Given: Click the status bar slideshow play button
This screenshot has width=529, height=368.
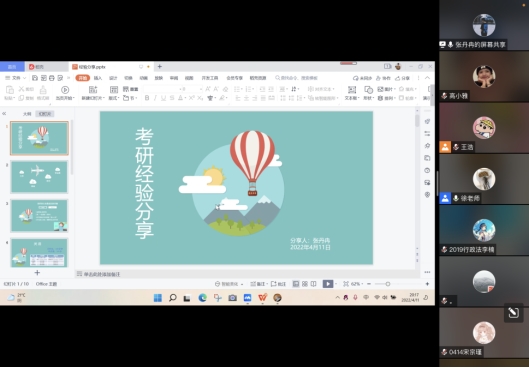Looking at the screenshot, I should click(x=328, y=284).
